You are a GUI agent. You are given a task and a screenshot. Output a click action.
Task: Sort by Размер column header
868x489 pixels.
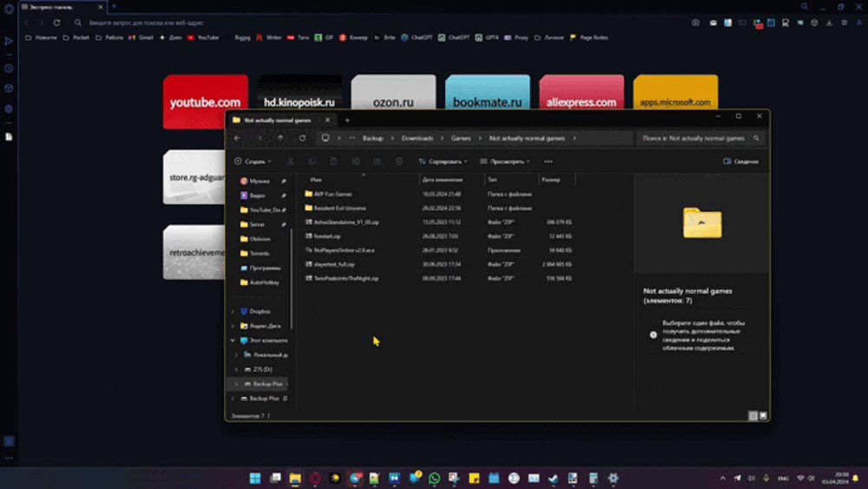tap(557, 180)
